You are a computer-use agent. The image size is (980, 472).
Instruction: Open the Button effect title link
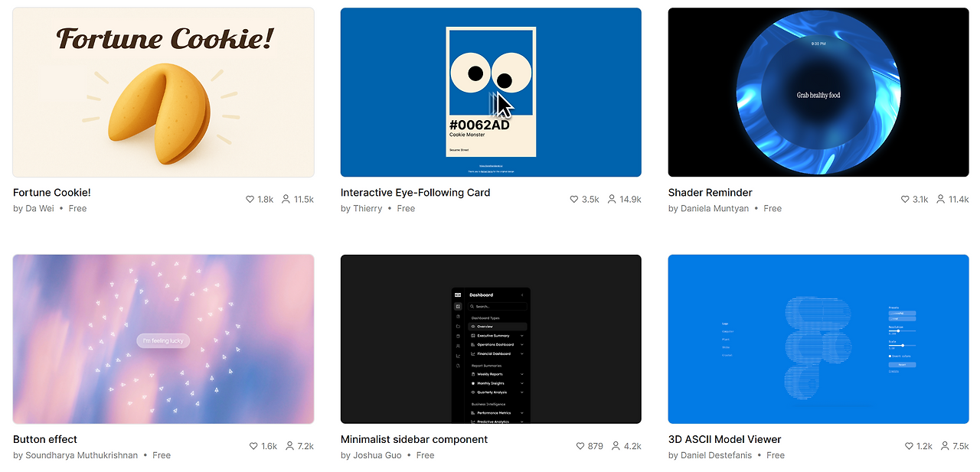[45, 439]
